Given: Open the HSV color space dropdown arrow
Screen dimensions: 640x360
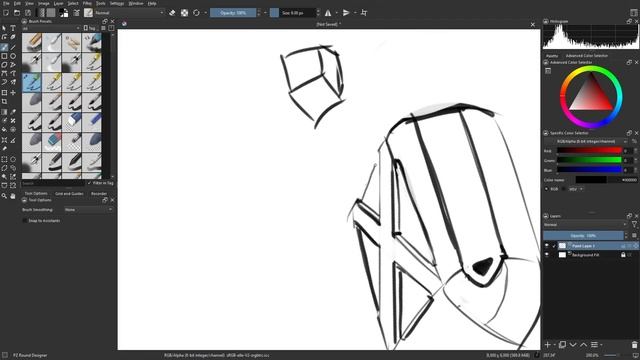Looking at the screenshot, I should (x=581, y=189).
